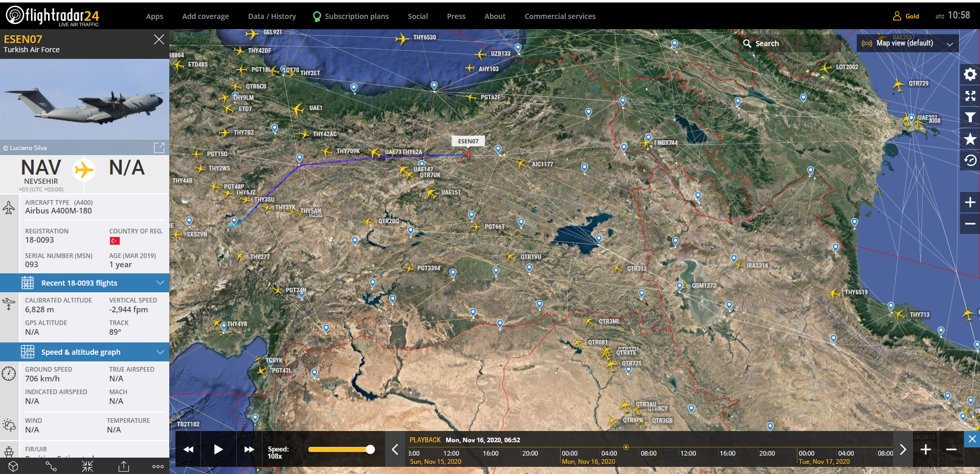Image resolution: width=980 pixels, height=474 pixels.
Task: Collapse Speed & altitude graph section
Action: 84,352
